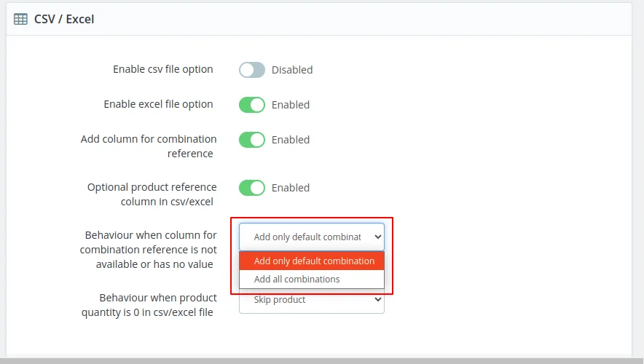Turn off Optional product reference column toggle
This screenshot has height=364, width=644.
[x=252, y=188]
